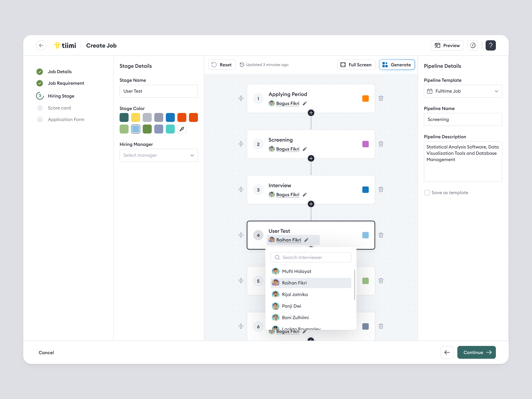
Task: Click the Full Screen button
Action: [356, 65]
